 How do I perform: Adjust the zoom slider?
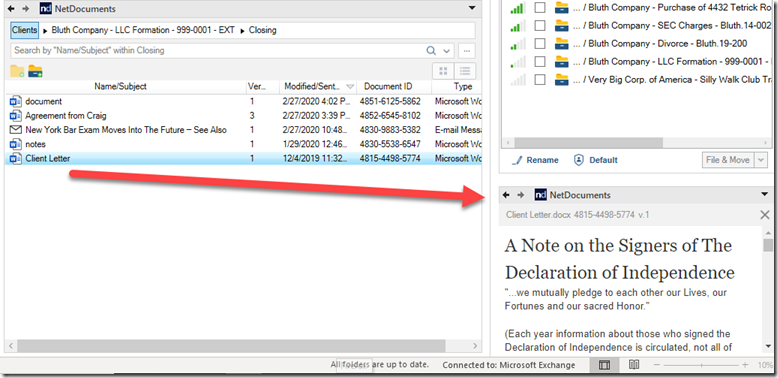701,365
